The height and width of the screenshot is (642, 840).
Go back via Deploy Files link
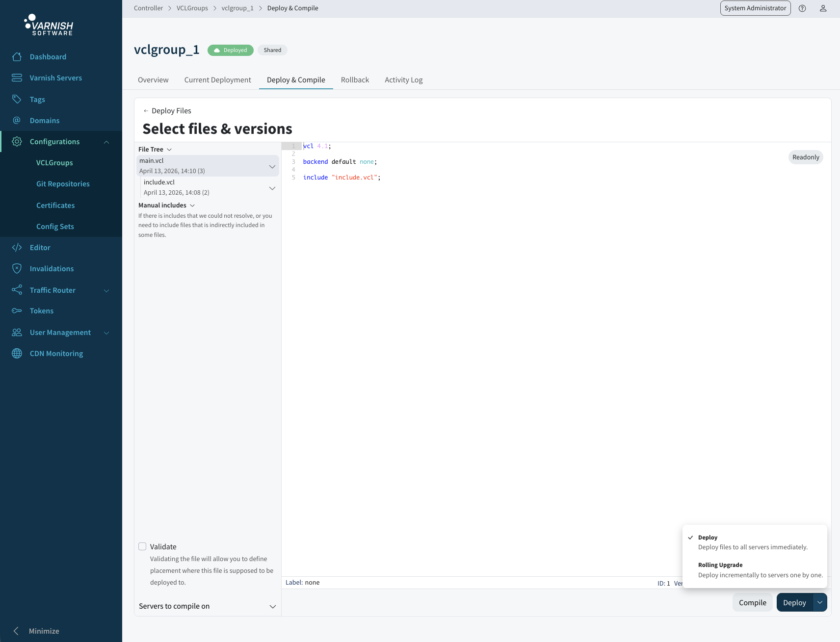point(167,110)
